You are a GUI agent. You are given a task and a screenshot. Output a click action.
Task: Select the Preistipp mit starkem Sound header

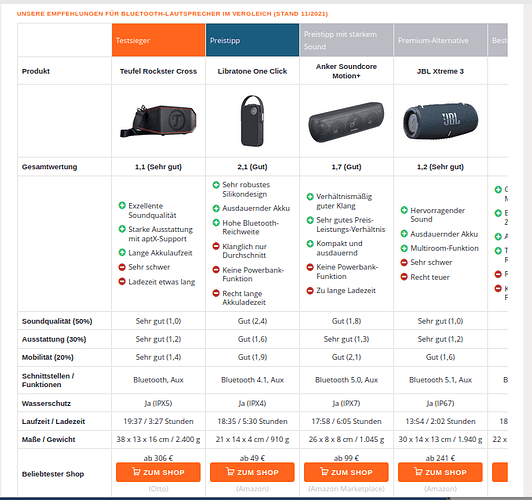coord(346,40)
